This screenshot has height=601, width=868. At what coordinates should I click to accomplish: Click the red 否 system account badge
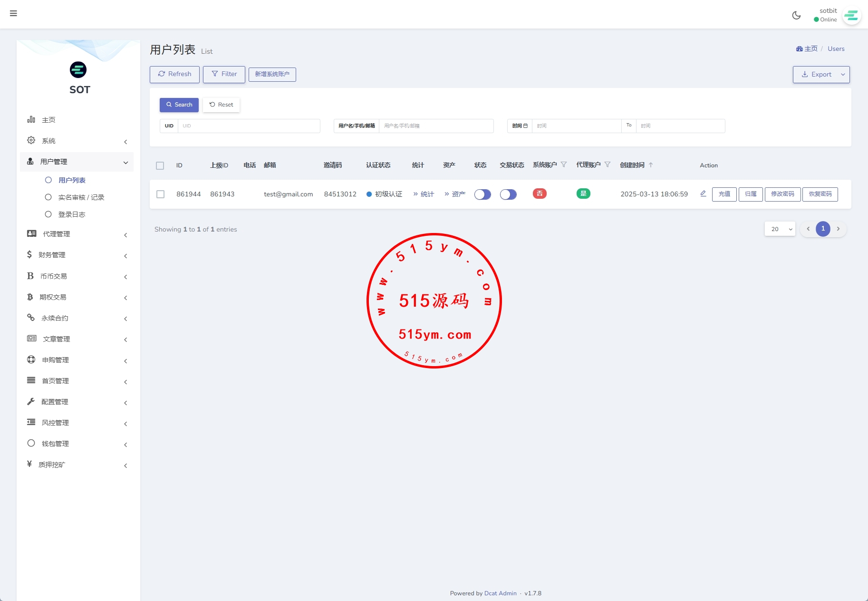point(540,194)
